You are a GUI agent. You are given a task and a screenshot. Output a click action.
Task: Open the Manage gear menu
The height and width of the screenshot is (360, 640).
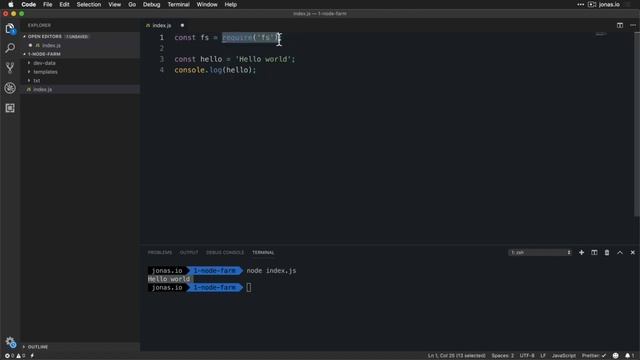(10, 342)
